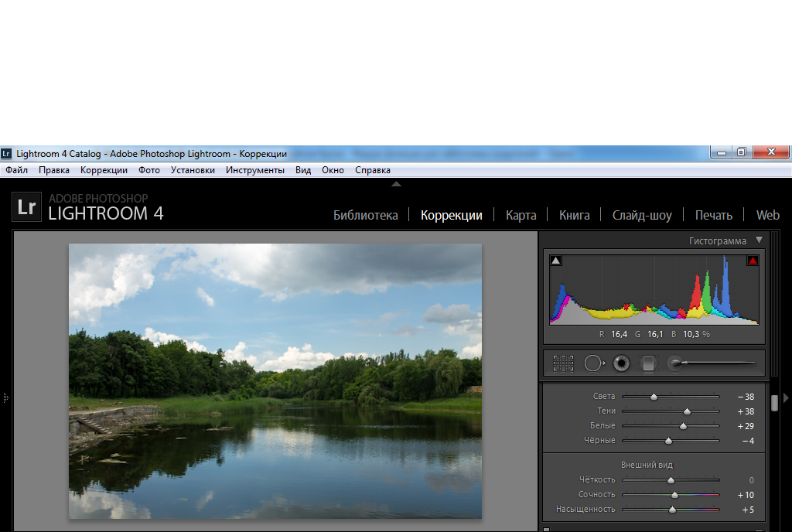This screenshot has height=532, width=792.
Task: Open the Печать module
Action: point(713,215)
